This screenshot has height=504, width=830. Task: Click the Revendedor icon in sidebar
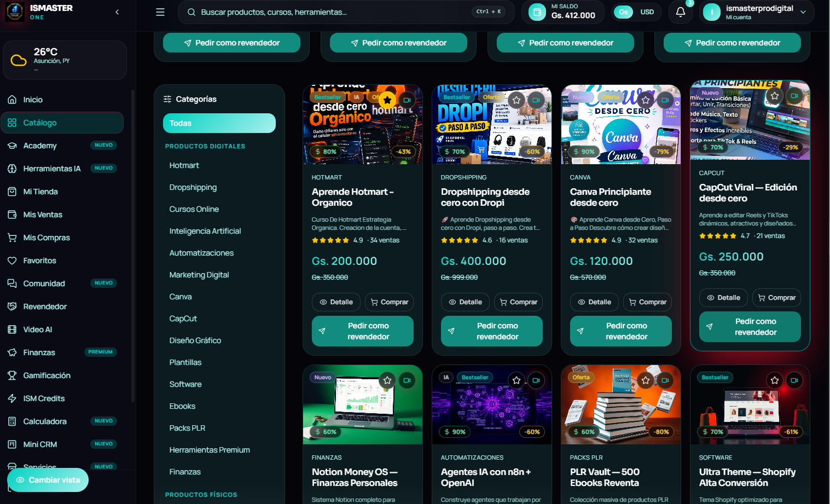pos(12,306)
